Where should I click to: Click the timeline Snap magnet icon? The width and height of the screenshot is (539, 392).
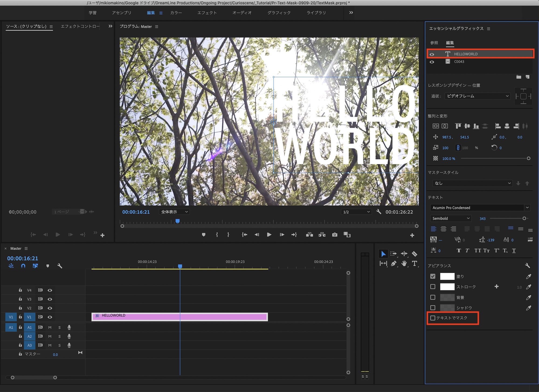pyautogui.click(x=23, y=266)
